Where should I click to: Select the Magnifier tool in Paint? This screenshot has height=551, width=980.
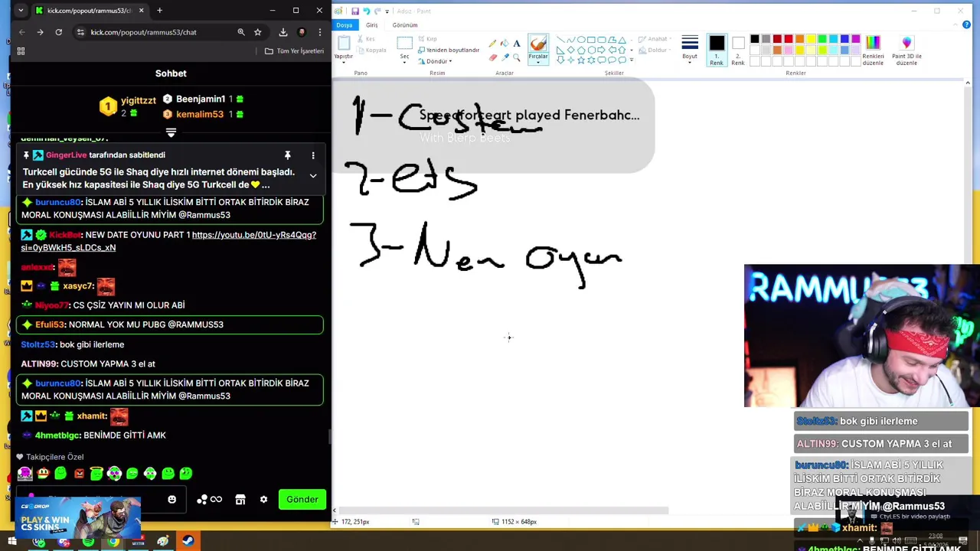pos(516,57)
